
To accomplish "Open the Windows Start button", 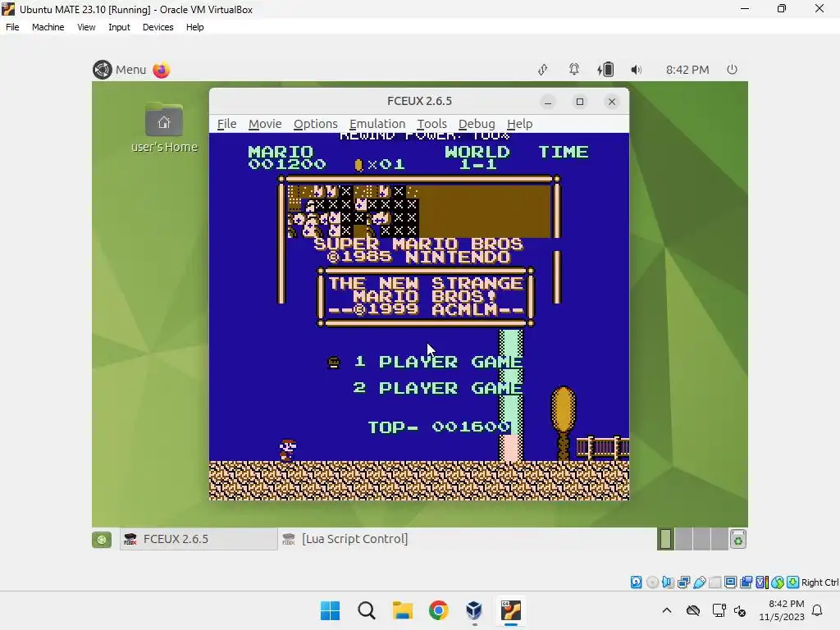I will (x=330, y=610).
